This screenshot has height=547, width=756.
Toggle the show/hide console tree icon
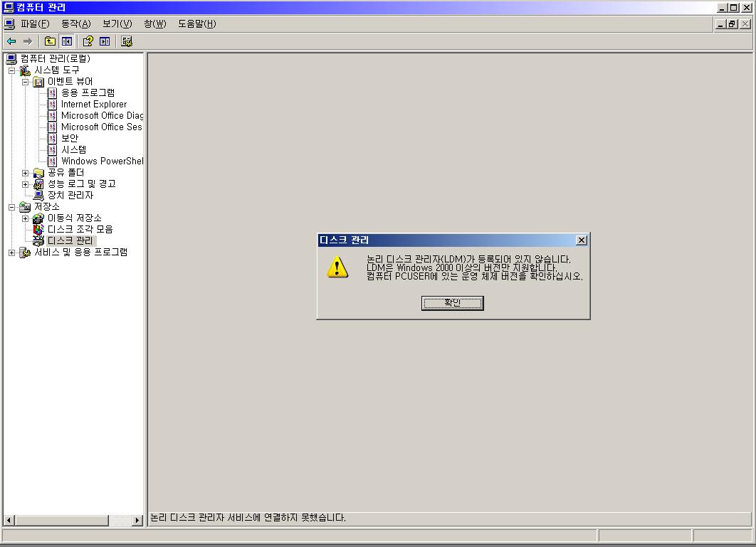pyautogui.click(x=66, y=41)
